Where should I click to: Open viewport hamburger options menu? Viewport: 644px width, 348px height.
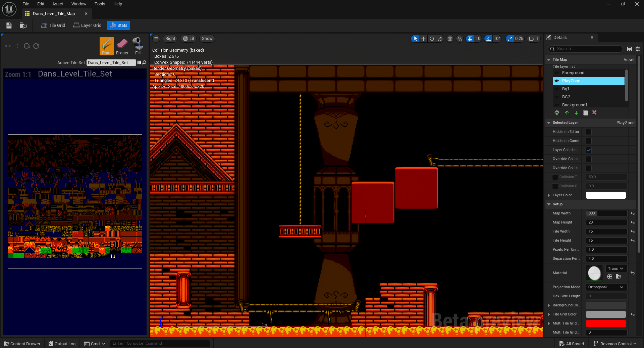tap(156, 39)
